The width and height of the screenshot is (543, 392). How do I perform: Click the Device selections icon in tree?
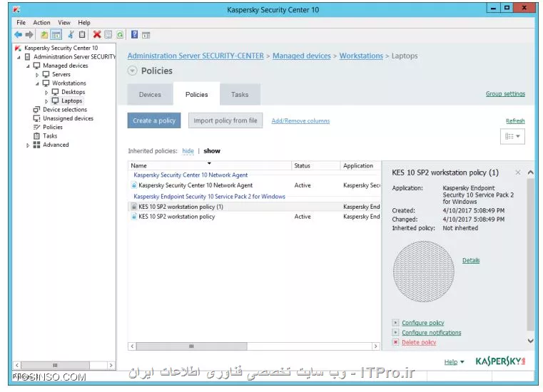tap(36, 109)
